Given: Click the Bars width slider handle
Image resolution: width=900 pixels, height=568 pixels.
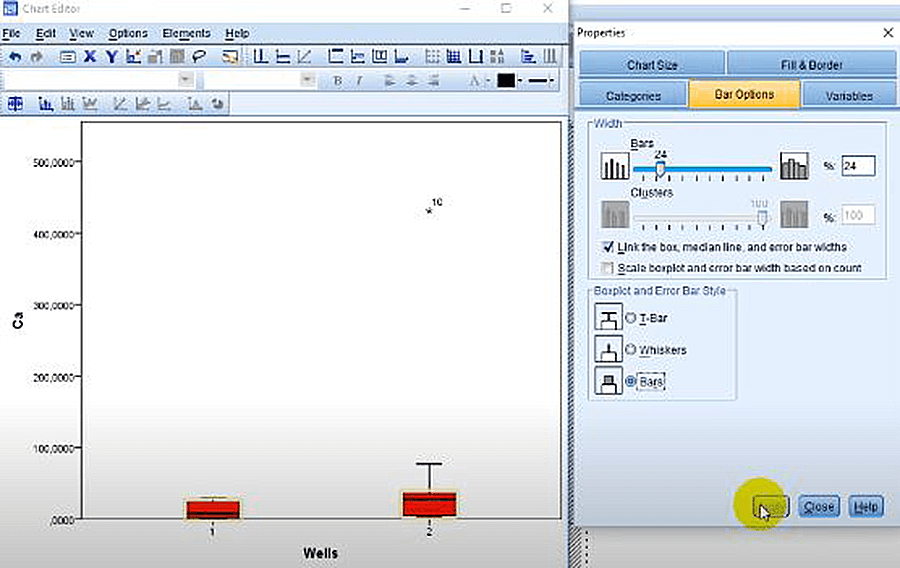Looking at the screenshot, I should coord(660,169).
